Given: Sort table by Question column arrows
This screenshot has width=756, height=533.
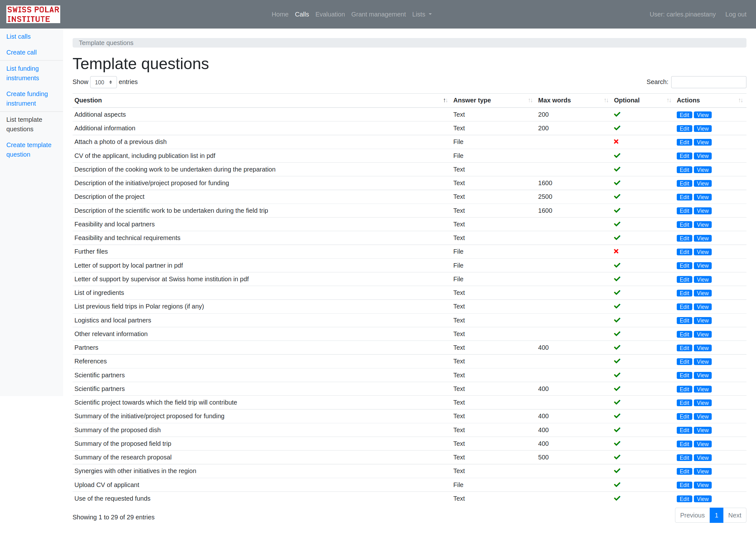Looking at the screenshot, I should [x=445, y=101].
